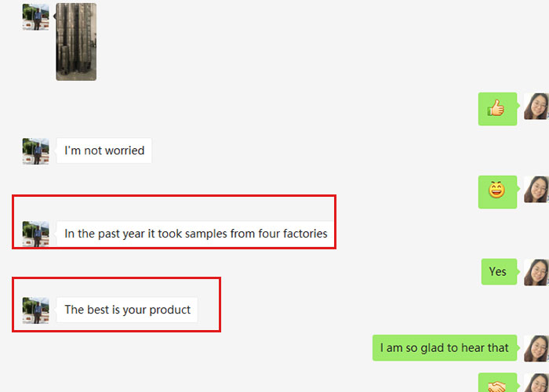Open the photo thumbnail in the chat
Image resolution: width=549 pixels, height=392 pixels.
pos(76,42)
